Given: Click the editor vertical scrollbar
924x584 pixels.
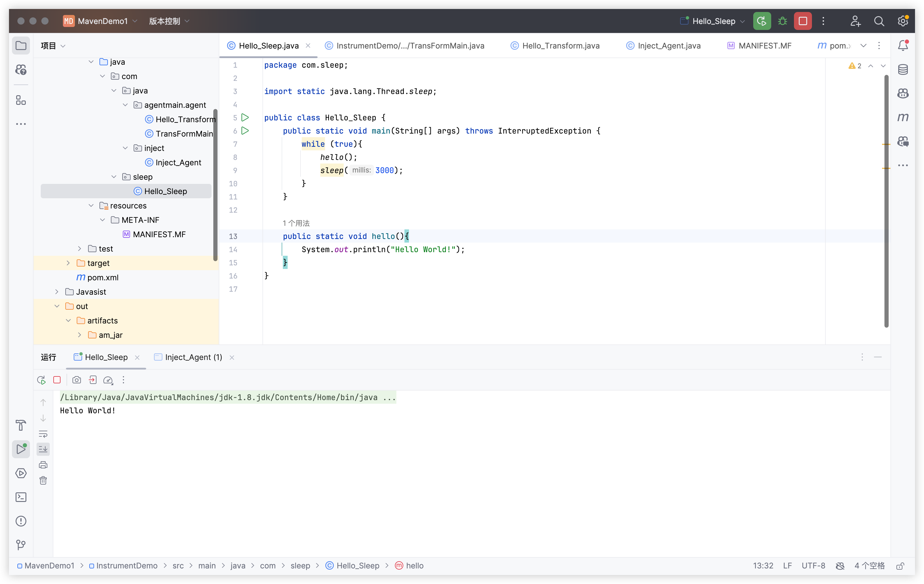Looking at the screenshot, I should pyautogui.click(x=886, y=201).
